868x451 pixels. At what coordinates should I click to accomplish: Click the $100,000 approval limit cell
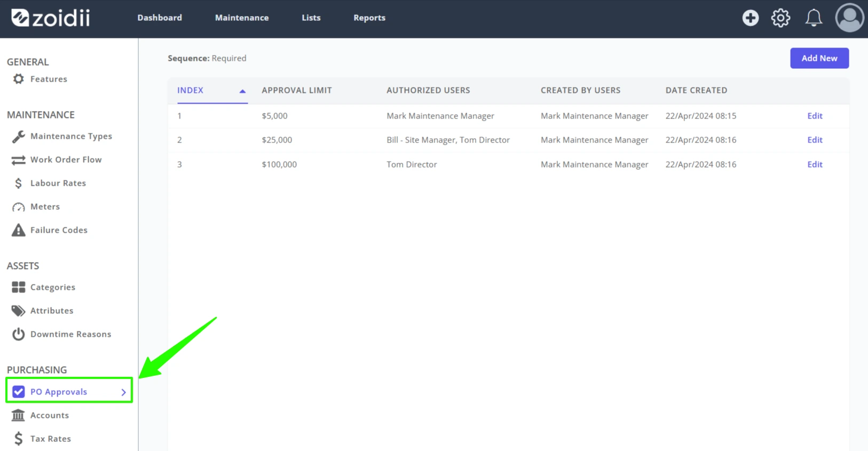coord(279,164)
